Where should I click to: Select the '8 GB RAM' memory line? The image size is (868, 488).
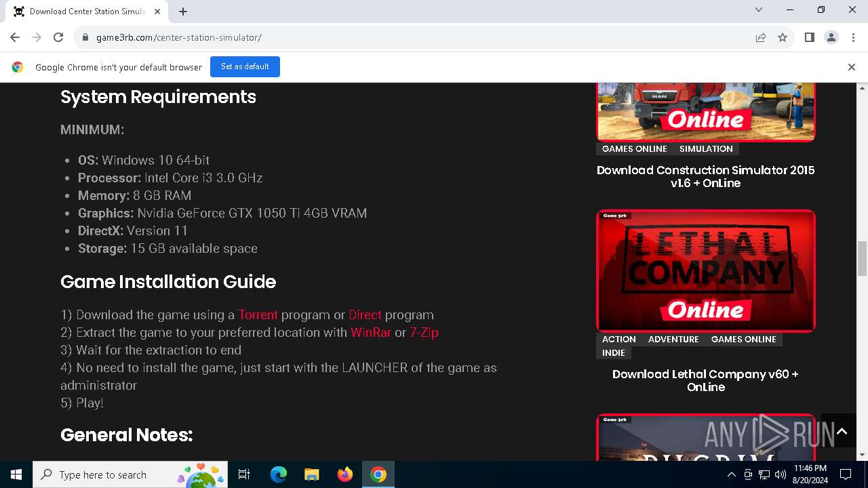[x=134, y=195]
